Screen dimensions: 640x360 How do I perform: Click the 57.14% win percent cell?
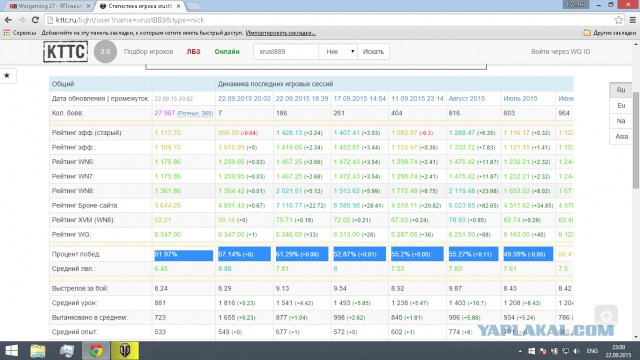244,254
